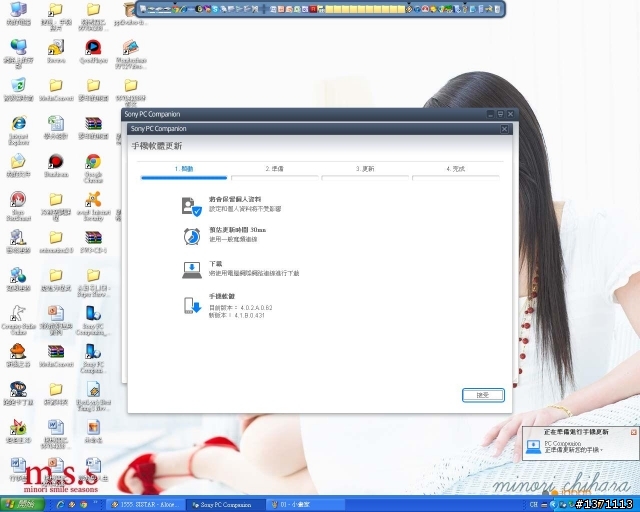Click the phone software download arrow icon

[192, 305]
